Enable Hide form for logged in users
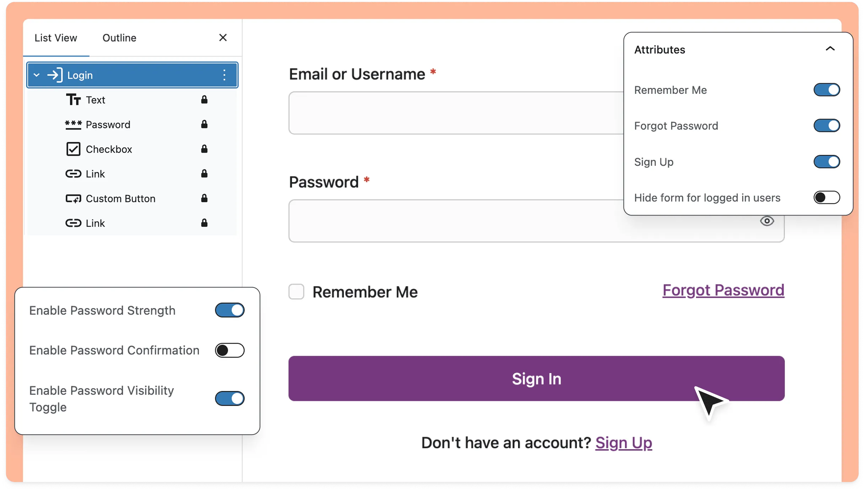Image resolution: width=868 pixels, height=489 pixels. pyautogui.click(x=826, y=198)
